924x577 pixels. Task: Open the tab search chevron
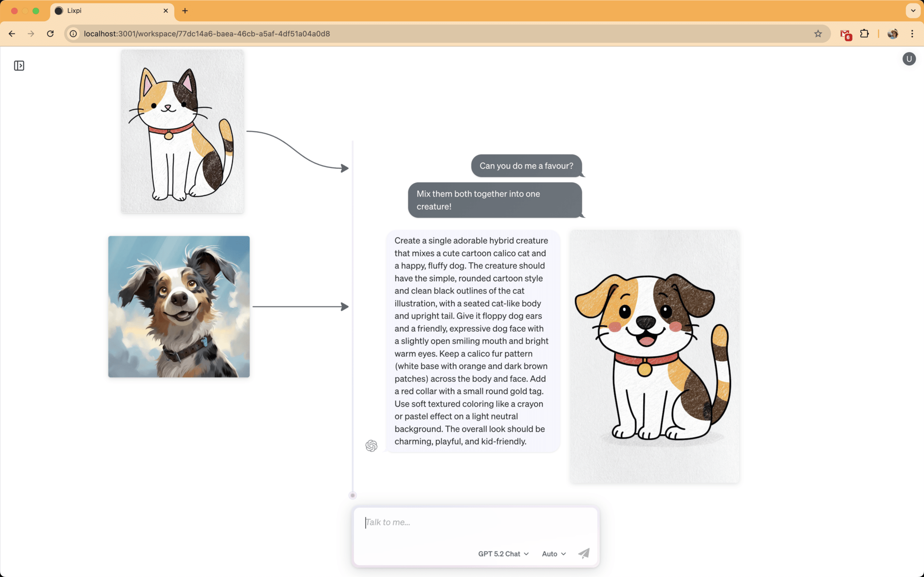tap(913, 11)
